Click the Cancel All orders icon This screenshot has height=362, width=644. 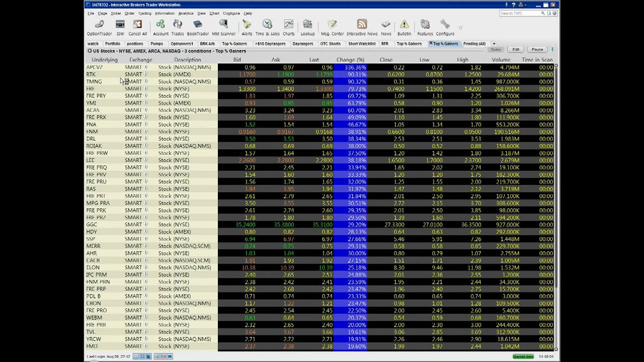[x=137, y=28]
